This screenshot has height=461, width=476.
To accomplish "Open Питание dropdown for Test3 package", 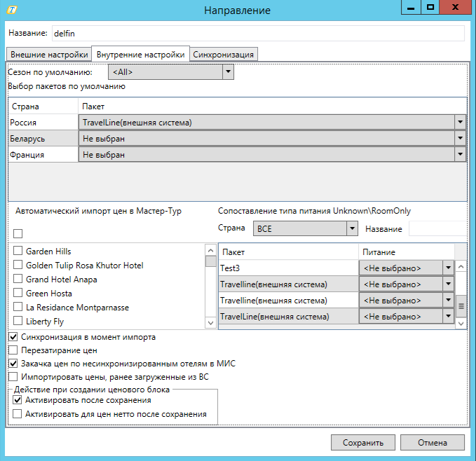I will click(x=448, y=268).
